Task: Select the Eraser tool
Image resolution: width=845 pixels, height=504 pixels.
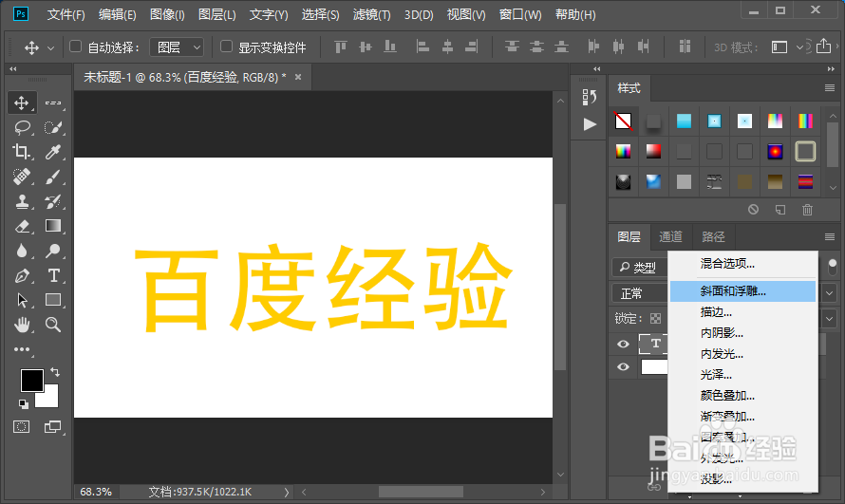Action: (22, 226)
